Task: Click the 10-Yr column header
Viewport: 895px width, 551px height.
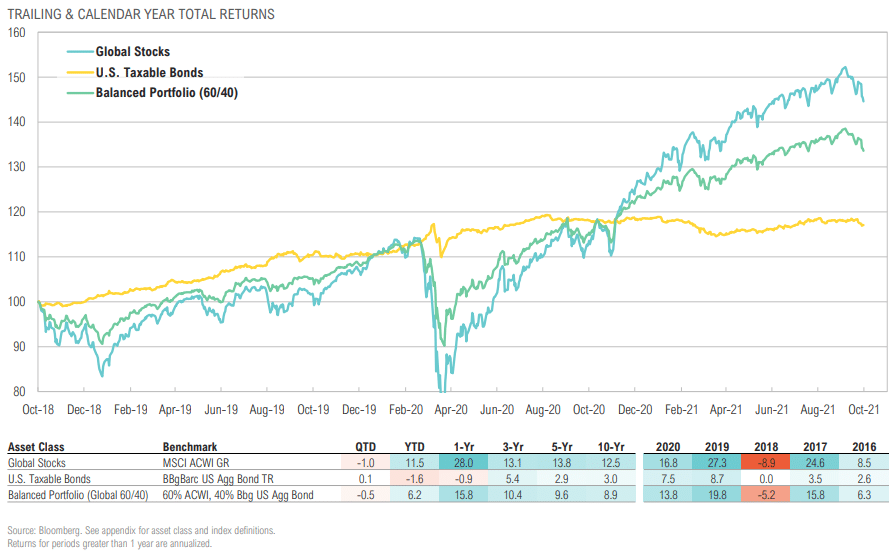Action: point(611,447)
